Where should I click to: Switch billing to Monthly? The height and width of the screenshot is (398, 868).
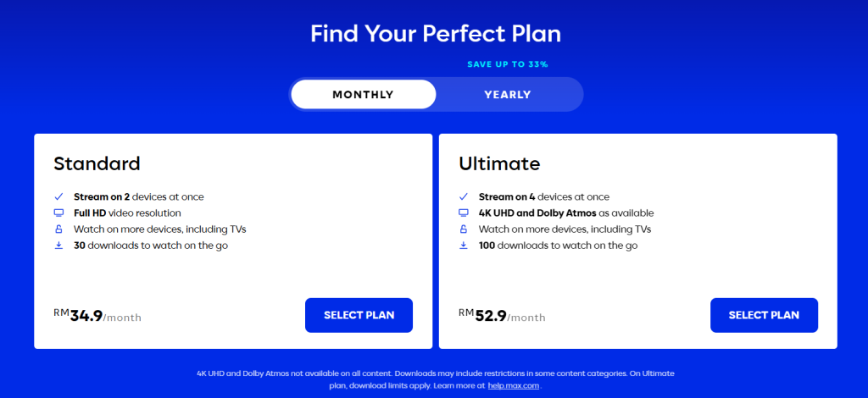pyautogui.click(x=363, y=95)
